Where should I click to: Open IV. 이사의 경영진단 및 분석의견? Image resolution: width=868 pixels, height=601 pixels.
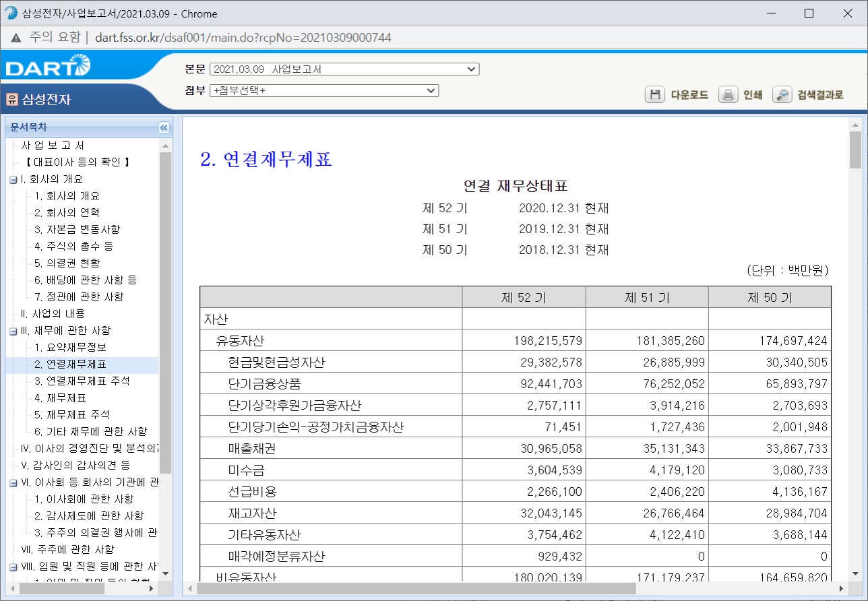[x=90, y=449]
